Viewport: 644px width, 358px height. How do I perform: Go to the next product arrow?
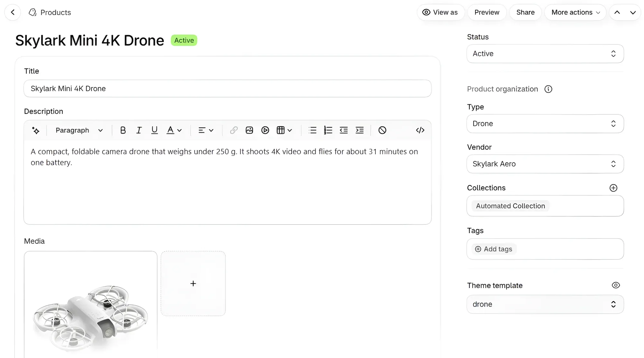click(x=633, y=13)
